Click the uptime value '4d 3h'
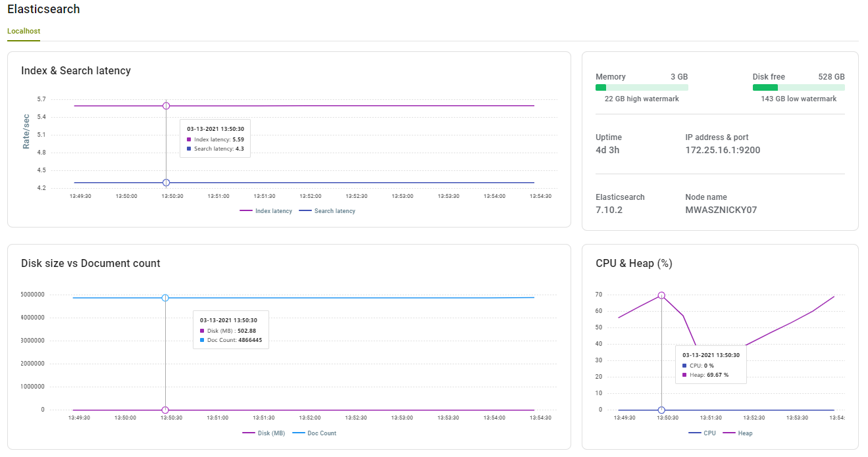 click(607, 150)
